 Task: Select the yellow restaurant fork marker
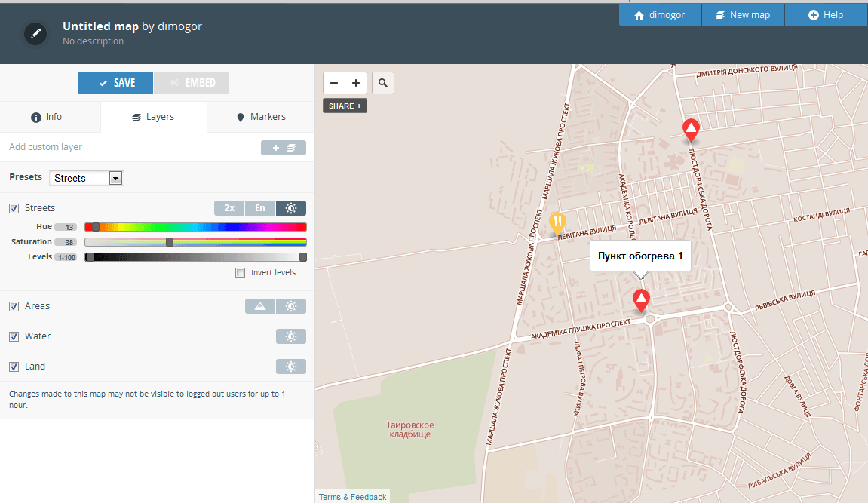click(557, 223)
